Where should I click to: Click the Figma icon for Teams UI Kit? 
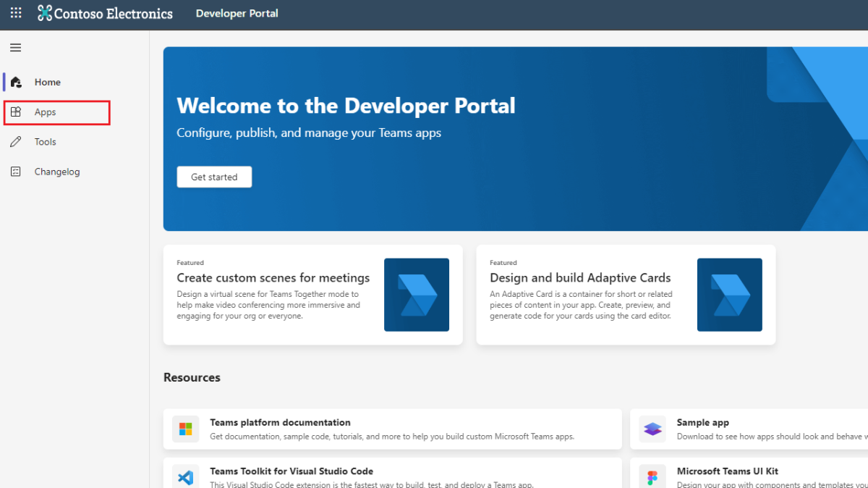tap(652, 477)
